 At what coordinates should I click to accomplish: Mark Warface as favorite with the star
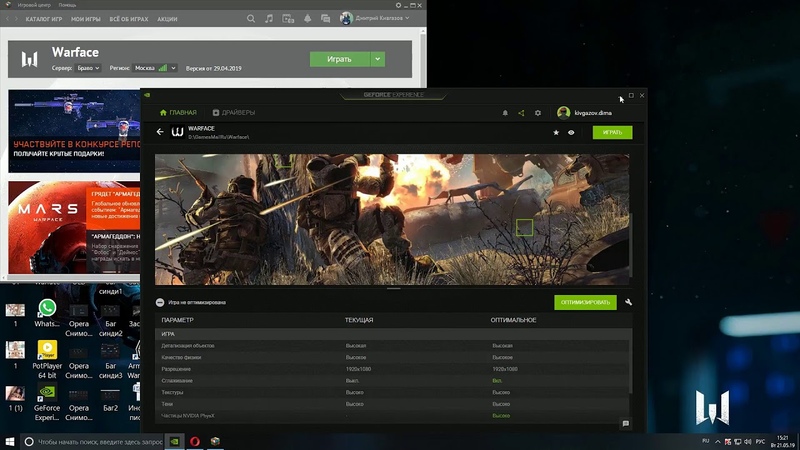[x=556, y=133]
